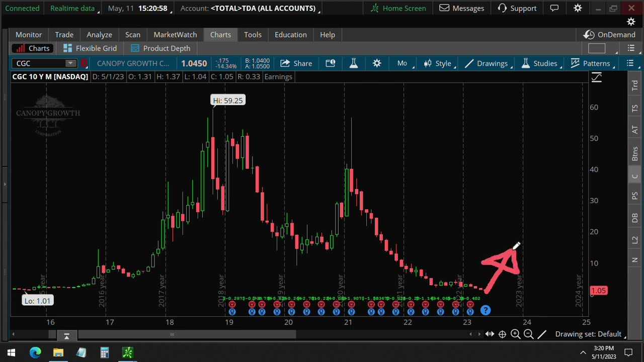The height and width of the screenshot is (362, 644).
Task: Activate the pan chart tool
Action: click(x=490, y=334)
